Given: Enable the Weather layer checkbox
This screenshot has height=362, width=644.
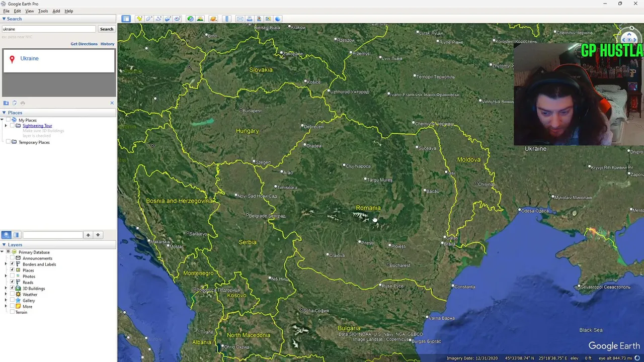Looking at the screenshot, I should coord(12,294).
